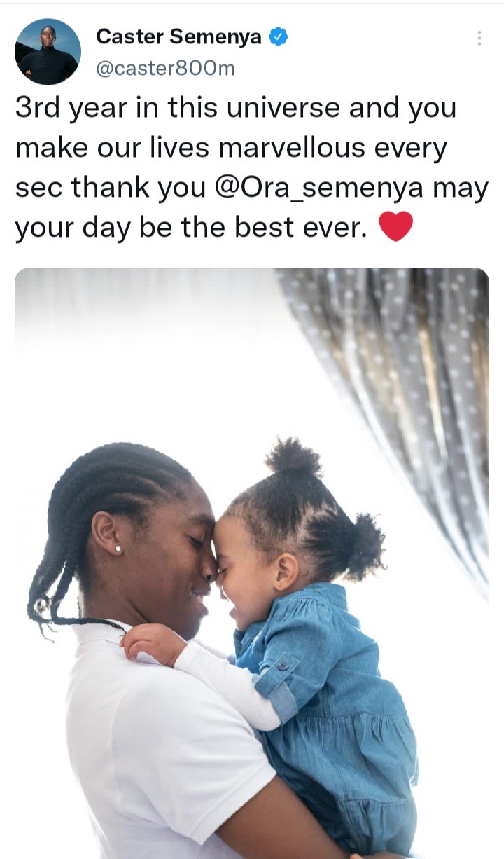This screenshot has width=504, height=859.
Task: Open the attached photo in the tweet
Action: click(x=252, y=563)
